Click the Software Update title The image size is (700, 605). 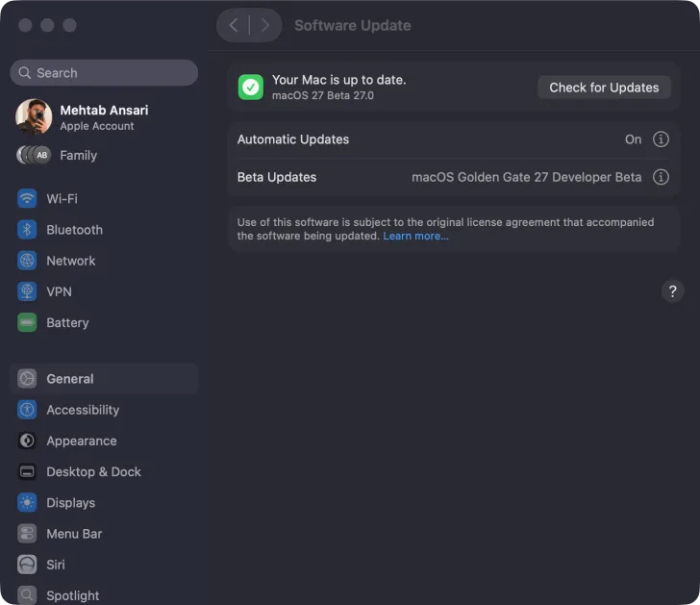point(353,25)
